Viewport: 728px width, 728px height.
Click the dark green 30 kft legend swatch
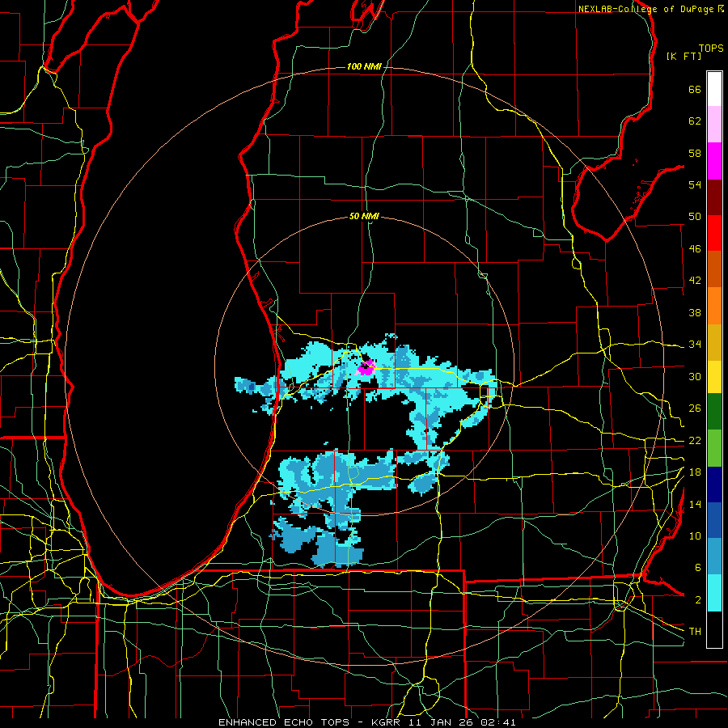[714, 412]
